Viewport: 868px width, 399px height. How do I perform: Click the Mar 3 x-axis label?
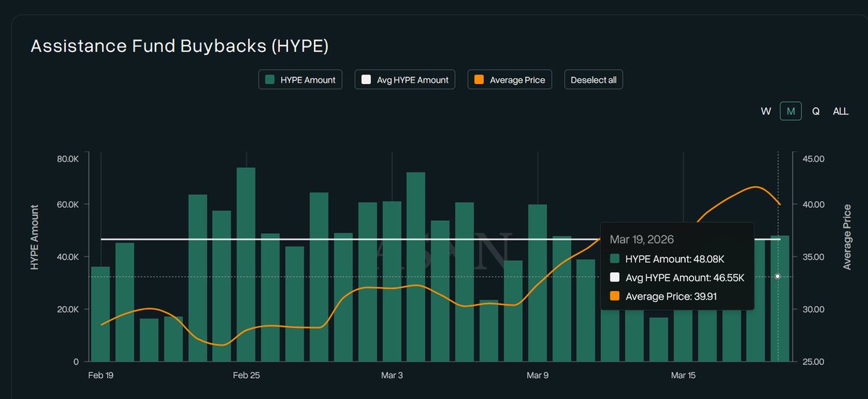tap(391, 375)
